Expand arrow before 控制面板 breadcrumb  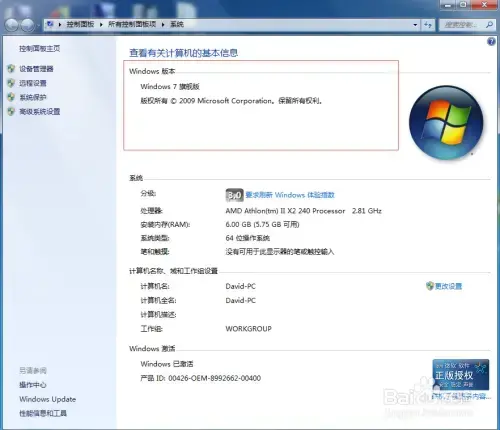pos(60,24)
